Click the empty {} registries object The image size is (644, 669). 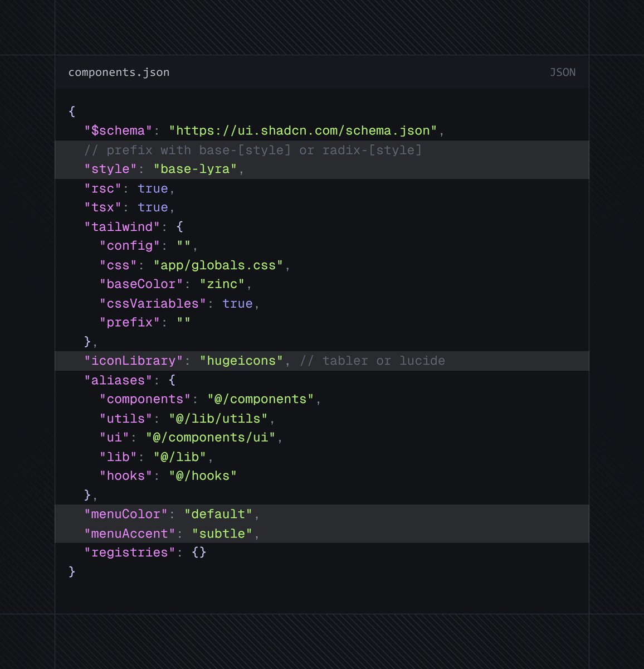tap(199, 552)
